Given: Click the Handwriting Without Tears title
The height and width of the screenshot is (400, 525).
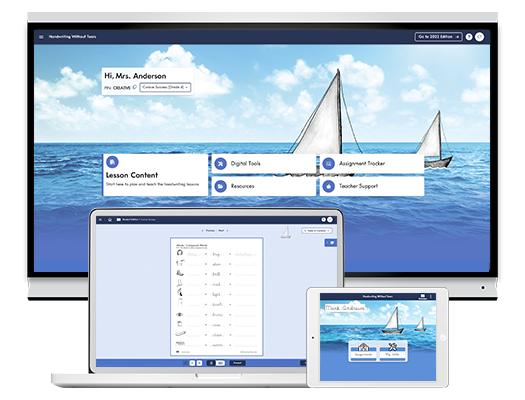Looking at the screenshot, I should point(72,37).
